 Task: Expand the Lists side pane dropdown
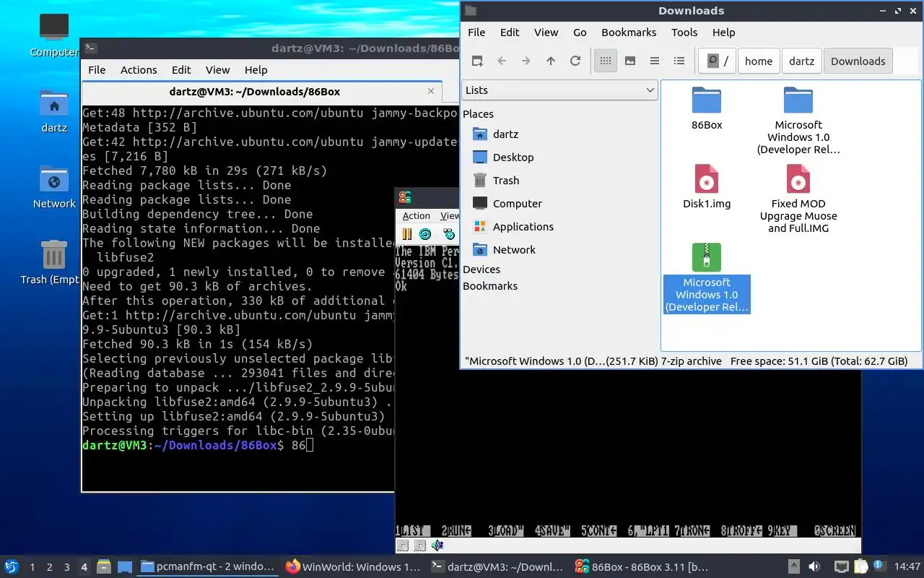559,90
